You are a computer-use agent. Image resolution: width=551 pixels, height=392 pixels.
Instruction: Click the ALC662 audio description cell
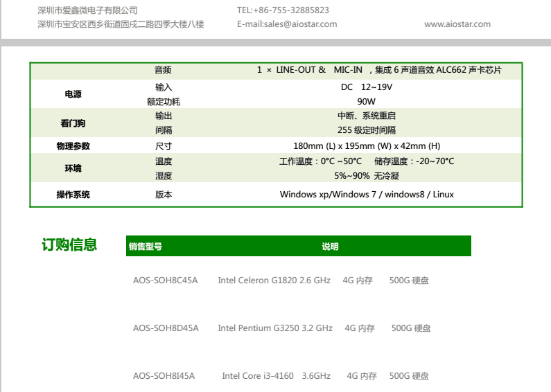pos(379,70)
